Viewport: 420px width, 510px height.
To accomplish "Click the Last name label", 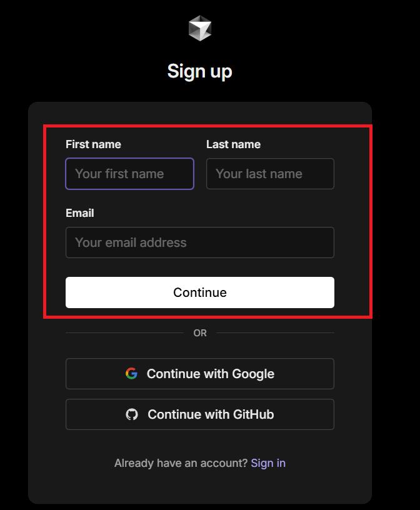I will pyautogui.click(x=233, y=144).
